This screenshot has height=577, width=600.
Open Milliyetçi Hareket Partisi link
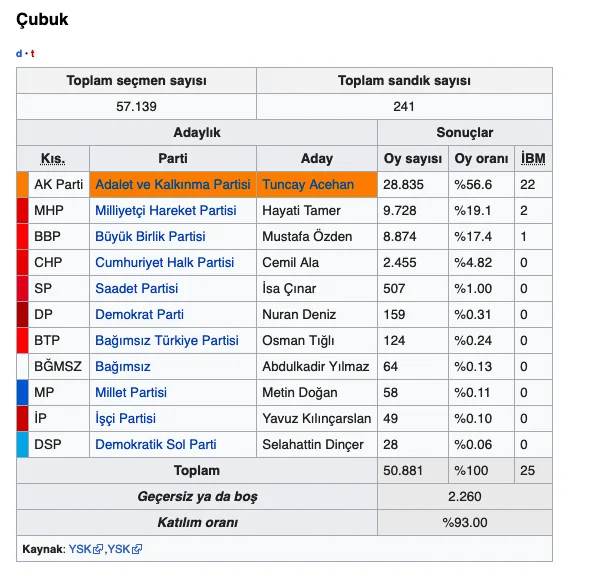pyautogui.click(x=166, y=210)
